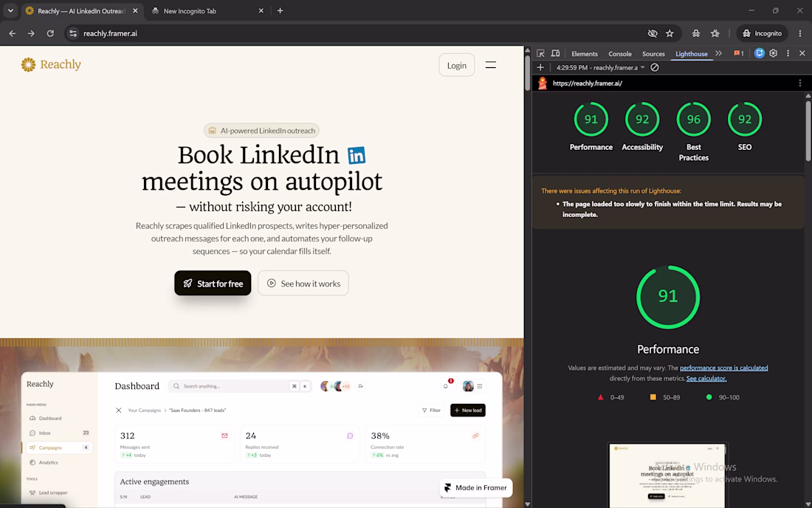Click the large Performance 91 gauge

668,297
